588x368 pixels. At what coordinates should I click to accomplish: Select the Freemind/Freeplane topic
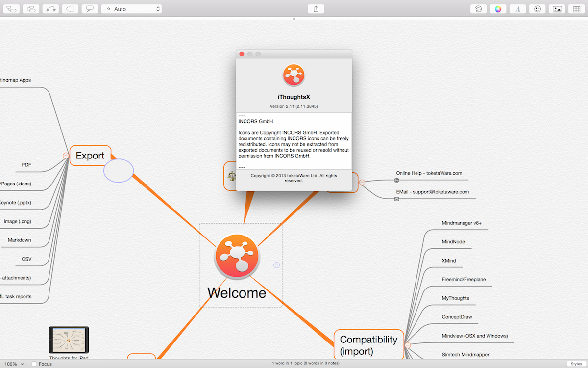tap(464, 279)
